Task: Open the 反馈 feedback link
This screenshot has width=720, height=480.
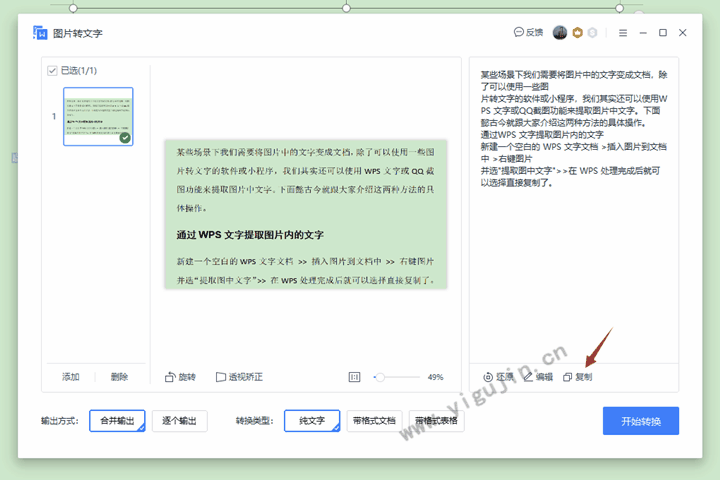Action: coord(529,32)
